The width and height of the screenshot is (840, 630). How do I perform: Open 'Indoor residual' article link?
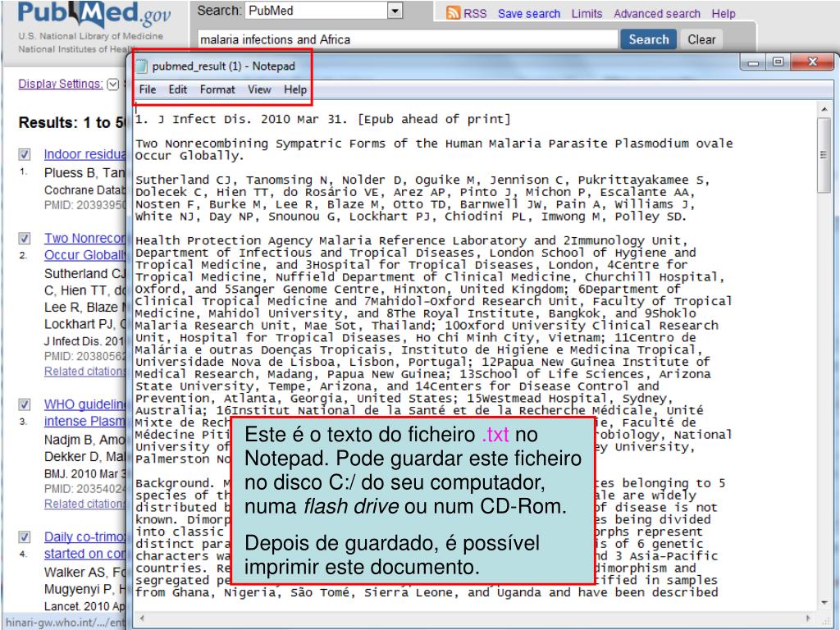pos(84,154)
